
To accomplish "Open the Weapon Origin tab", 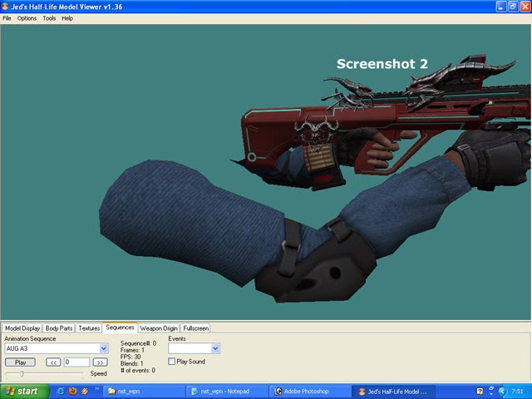I will pos(159,328).
